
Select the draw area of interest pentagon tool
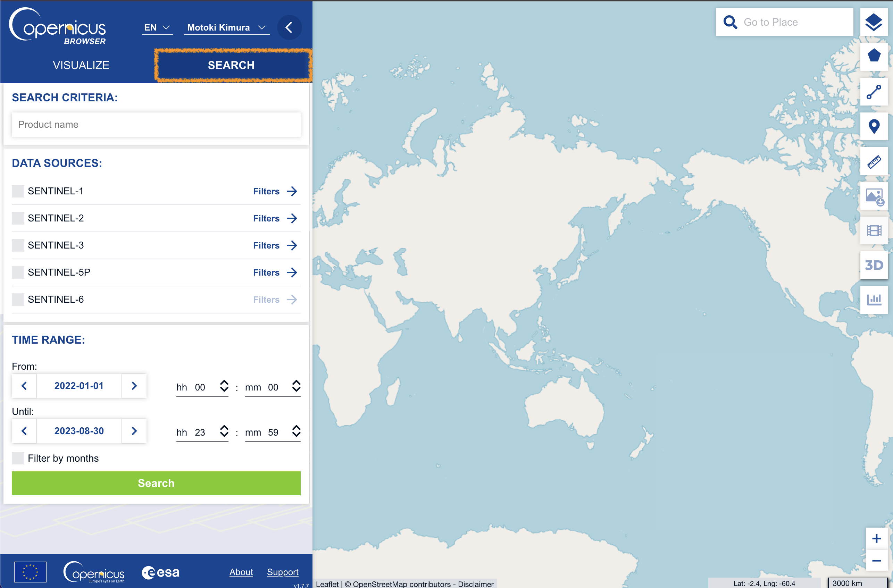[874, 56]
